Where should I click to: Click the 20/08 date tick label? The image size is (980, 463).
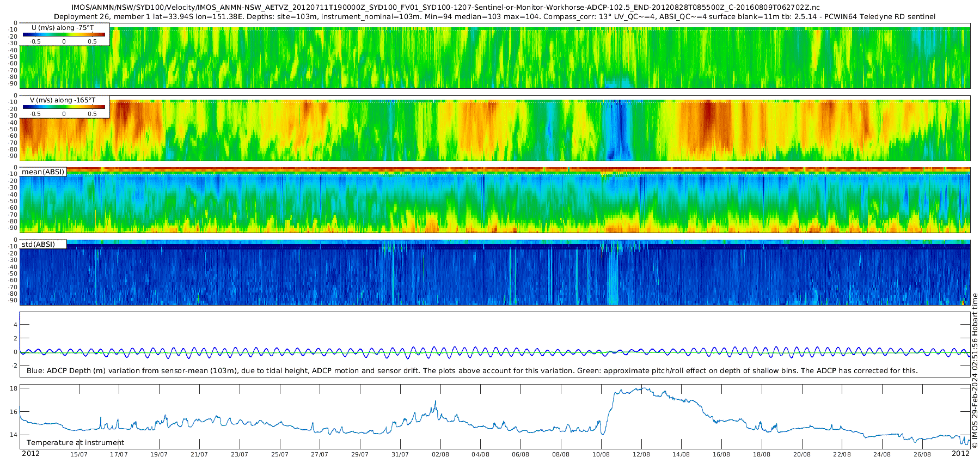pyautogui.click(x=802, y=454)
